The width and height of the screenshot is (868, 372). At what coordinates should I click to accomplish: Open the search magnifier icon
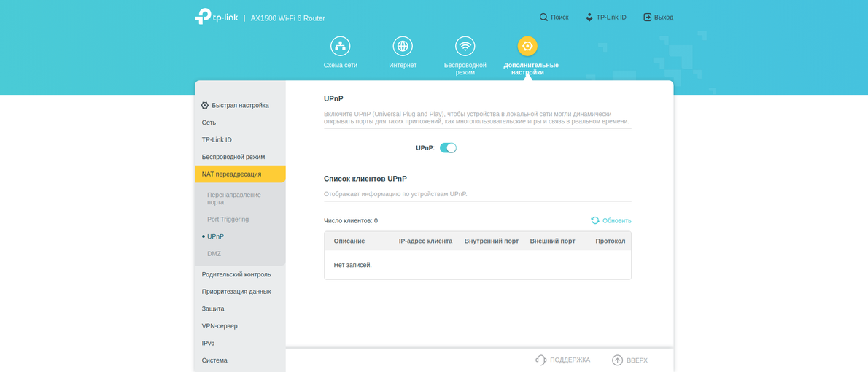(x=543, y=18)
